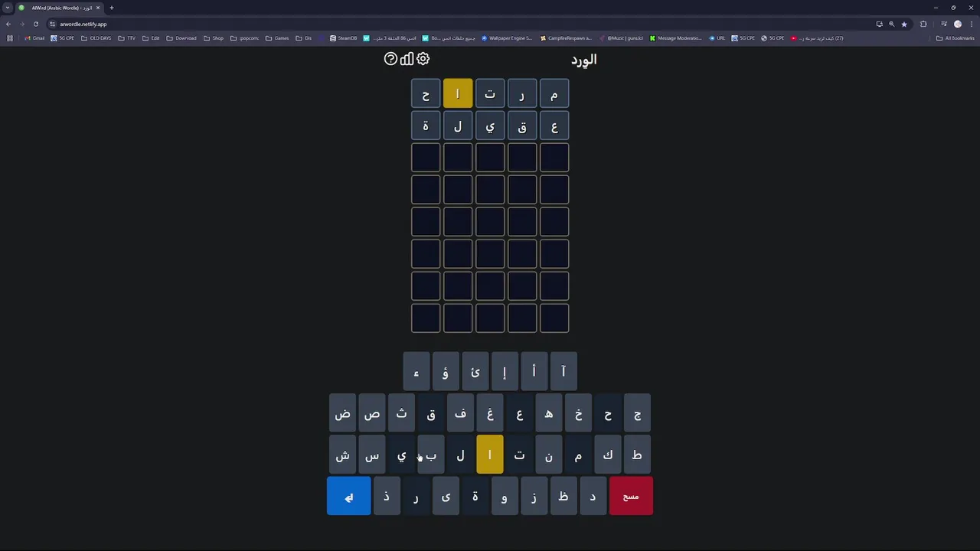
Task: Open the Message Moderation bookmark
Action: [x=675, y=38]
